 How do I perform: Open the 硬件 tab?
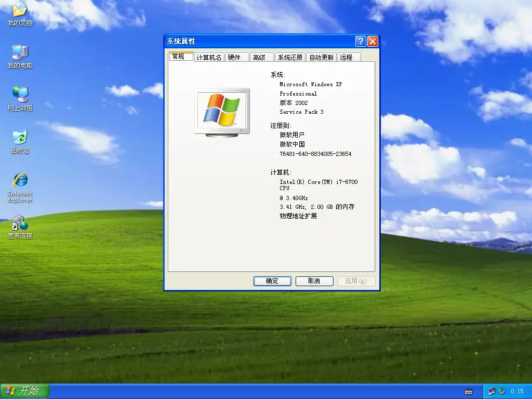click(237, 57)
